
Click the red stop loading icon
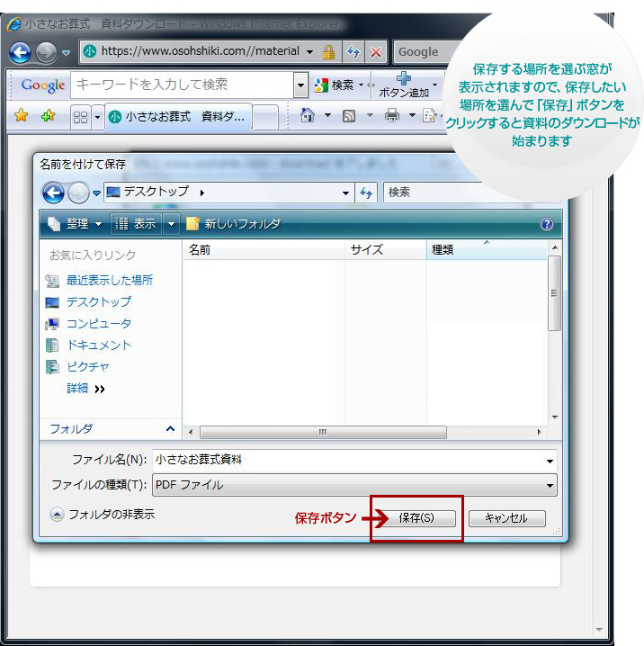376,52
